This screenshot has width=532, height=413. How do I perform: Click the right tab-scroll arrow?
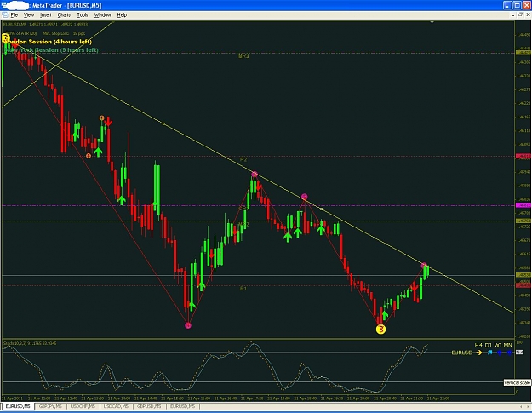pyautogui.click(x=528, y=406)
